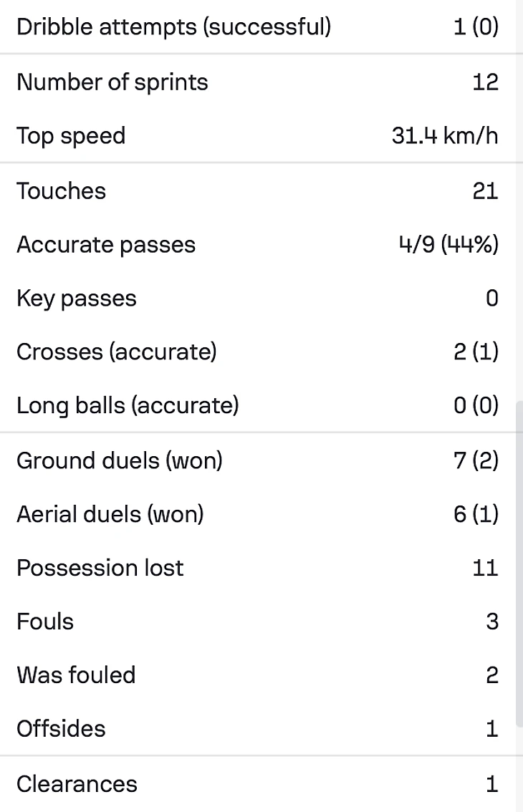The image size is (523, 812).
Task: Click the 31.4 km/h top speed value
Action: pyautogui.click(x=444, y=136)
